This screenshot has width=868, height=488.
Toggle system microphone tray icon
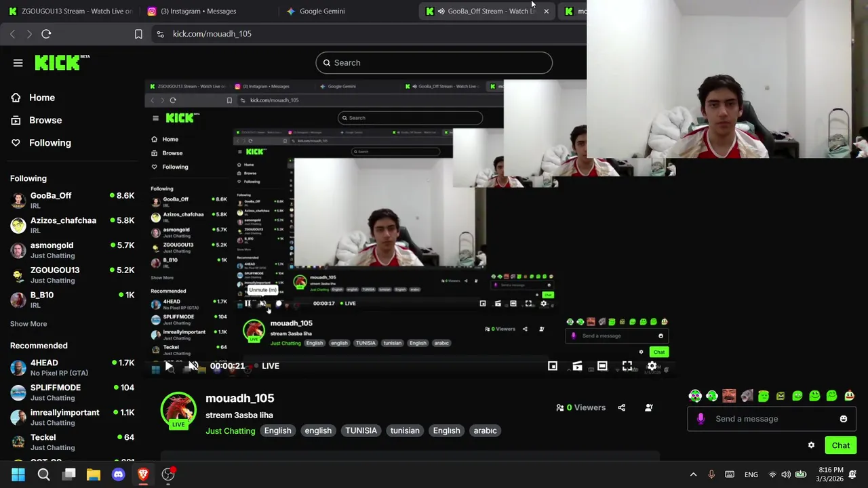[711, 474]
